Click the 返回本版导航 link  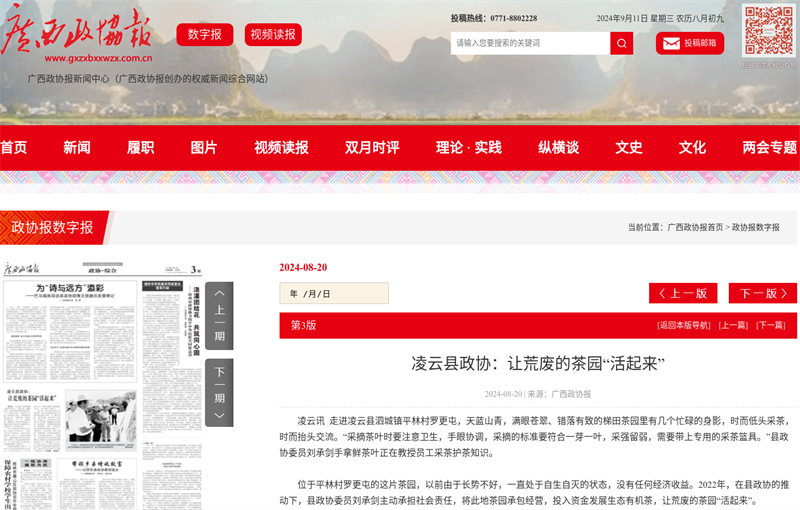[x=684, y=325]
